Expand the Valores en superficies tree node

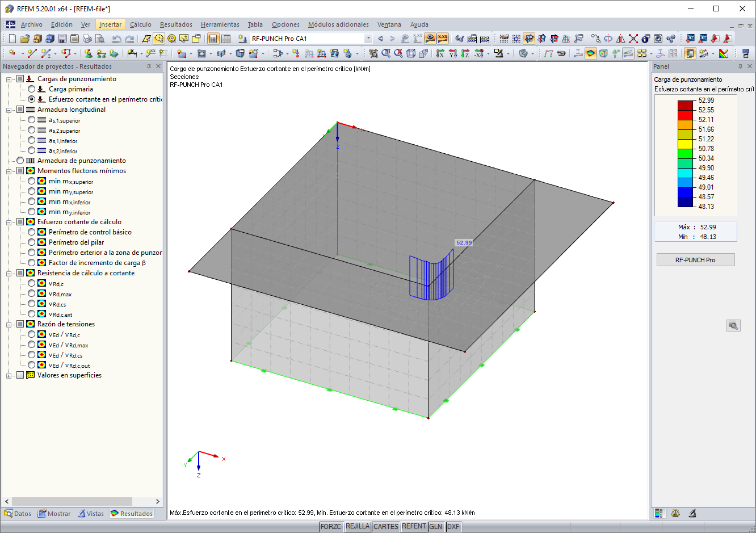coord(9,375)
